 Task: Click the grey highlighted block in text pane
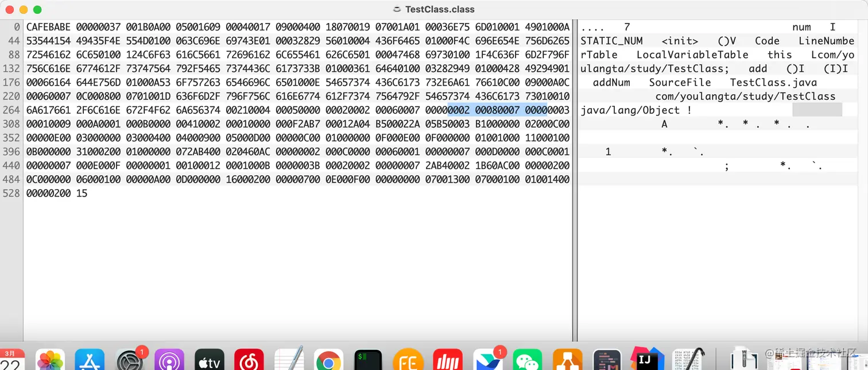(817, 110)
